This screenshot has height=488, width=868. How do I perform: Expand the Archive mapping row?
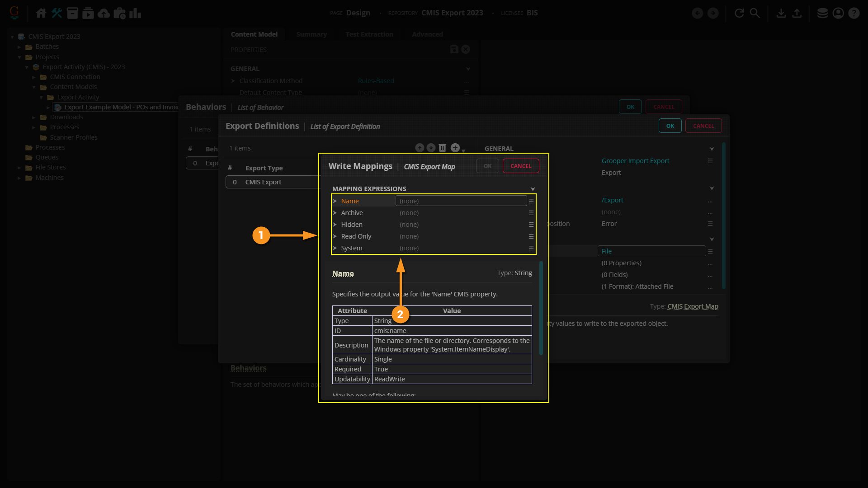point(335,213)
